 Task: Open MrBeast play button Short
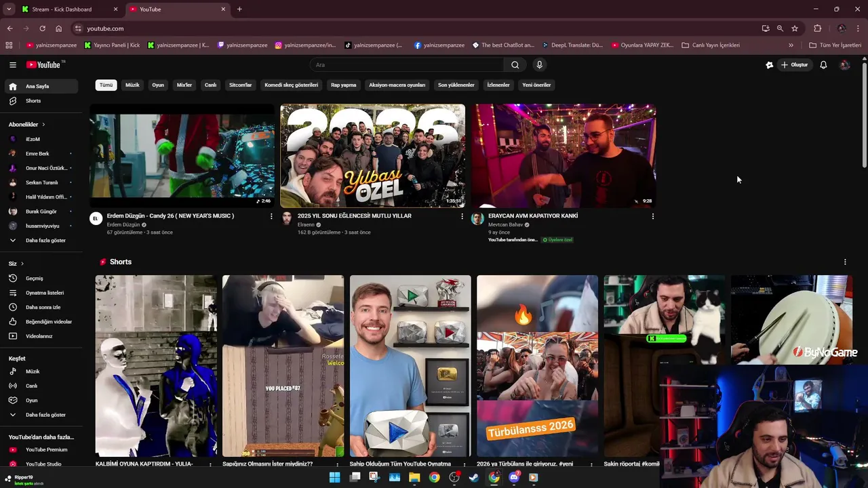click(x=410, y=366)
